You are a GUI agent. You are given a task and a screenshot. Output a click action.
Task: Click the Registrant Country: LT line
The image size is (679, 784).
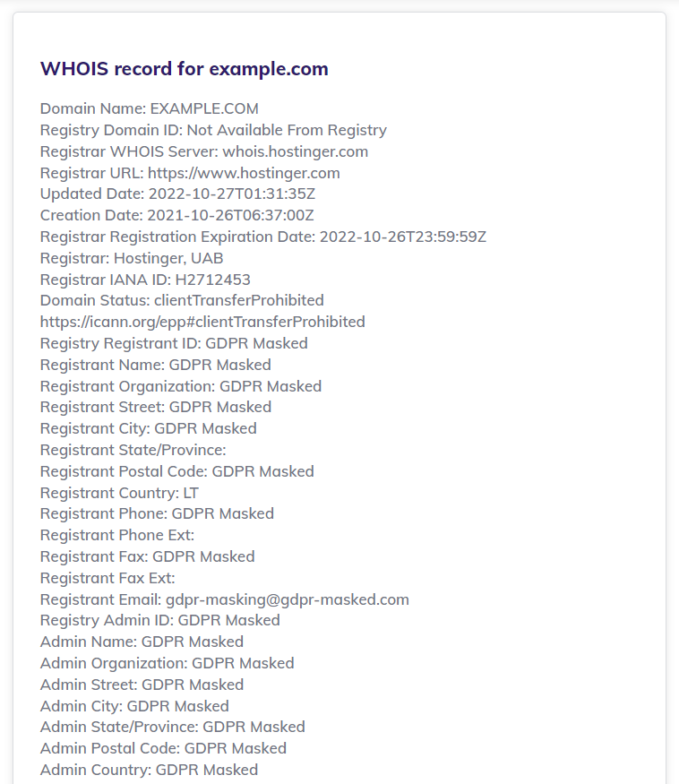[119, 493]
